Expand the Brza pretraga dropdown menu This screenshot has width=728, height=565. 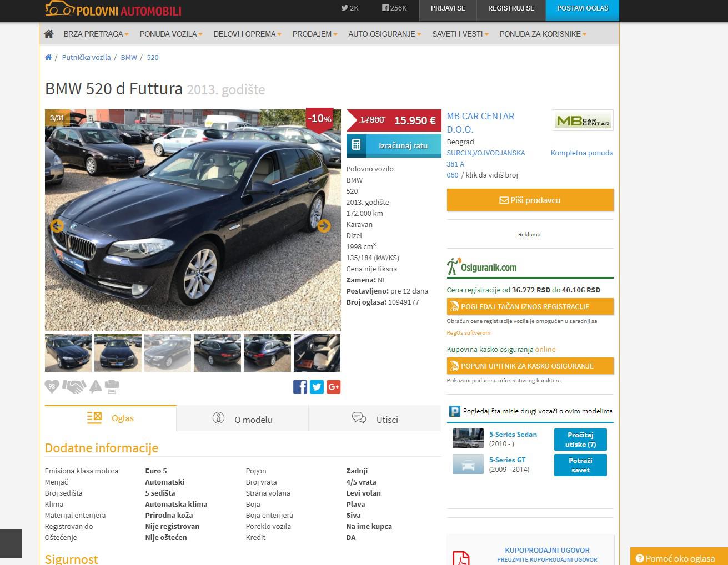click(x=96, y=34)
